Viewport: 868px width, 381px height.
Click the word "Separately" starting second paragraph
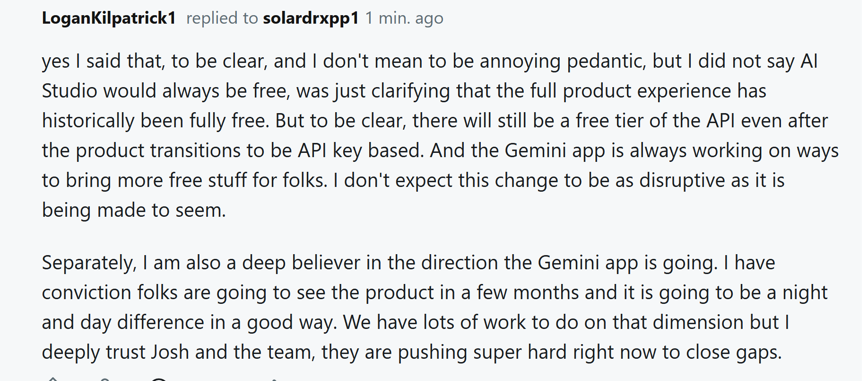tap(89, 263)
